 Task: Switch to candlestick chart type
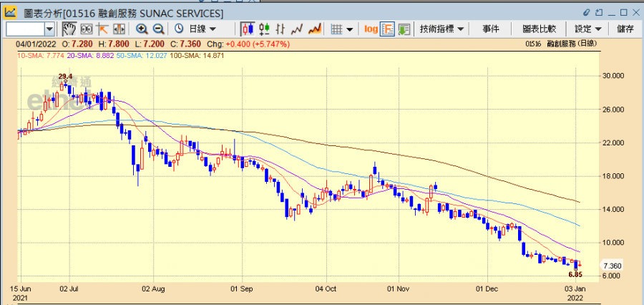click(x=248, y=29)
